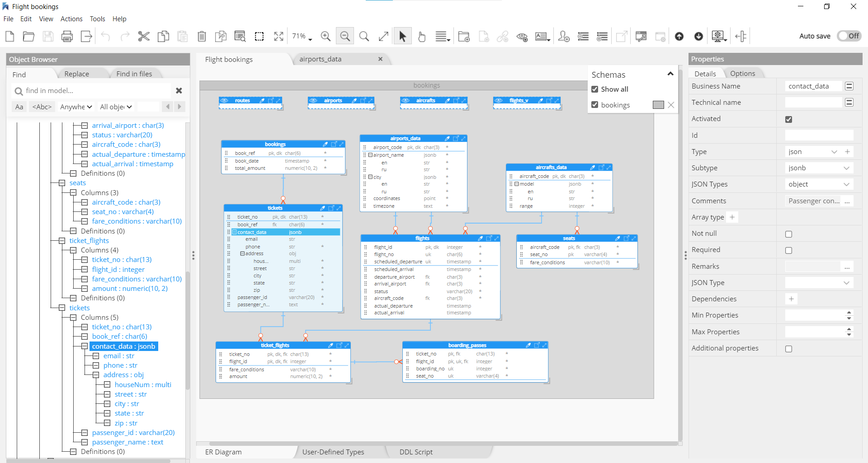Toggle the Auto save switch
The width and height of the screenshot is (868, 463).
point(849,36)
